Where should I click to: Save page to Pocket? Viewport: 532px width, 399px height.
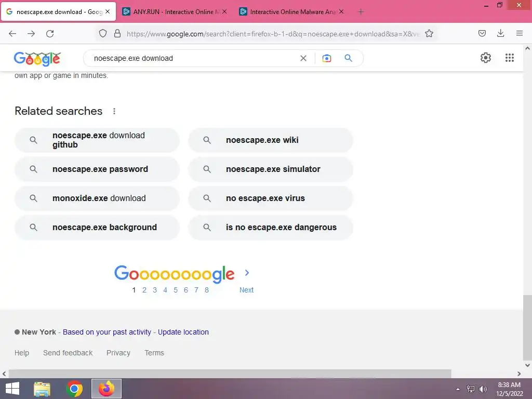(482, 33)
